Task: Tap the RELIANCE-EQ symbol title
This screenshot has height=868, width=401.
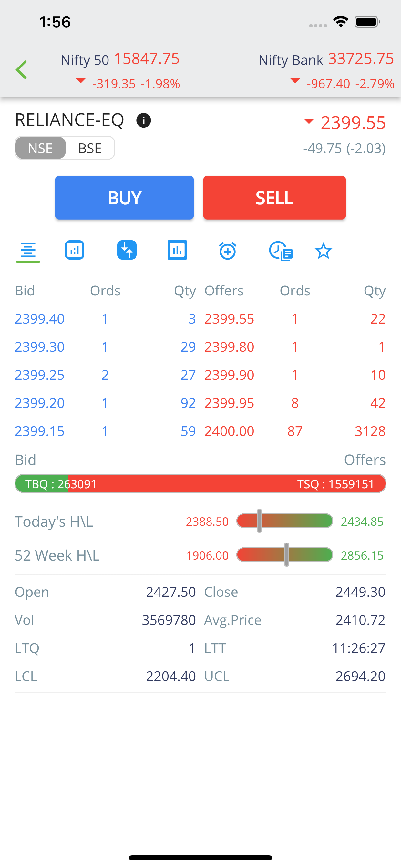Action: pos(69,120)
